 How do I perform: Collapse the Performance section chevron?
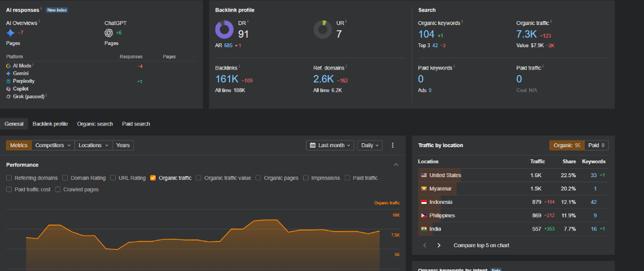tap(396, 165)
